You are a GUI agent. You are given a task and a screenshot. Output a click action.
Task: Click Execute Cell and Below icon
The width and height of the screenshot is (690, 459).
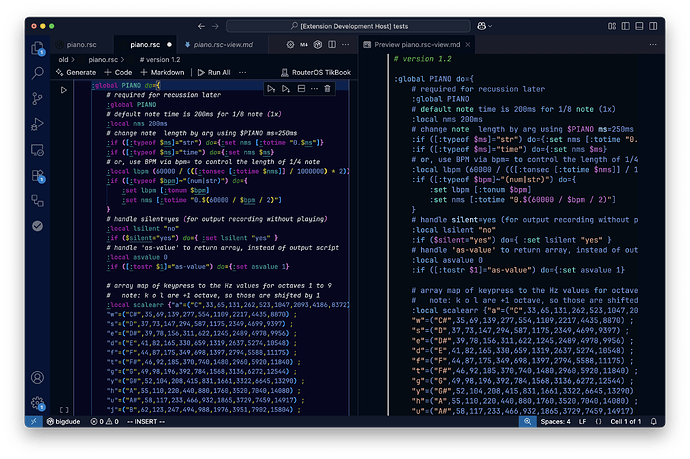tap(286, 89)
